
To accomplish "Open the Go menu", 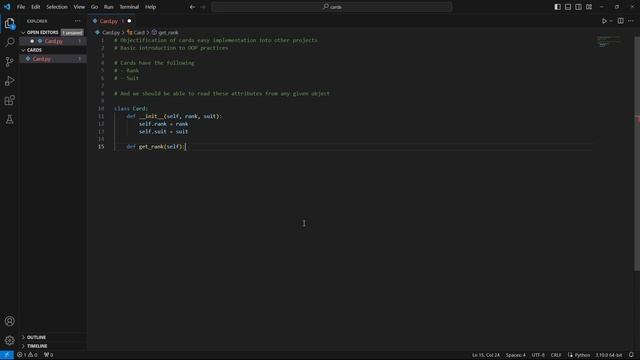I will 94,7.
